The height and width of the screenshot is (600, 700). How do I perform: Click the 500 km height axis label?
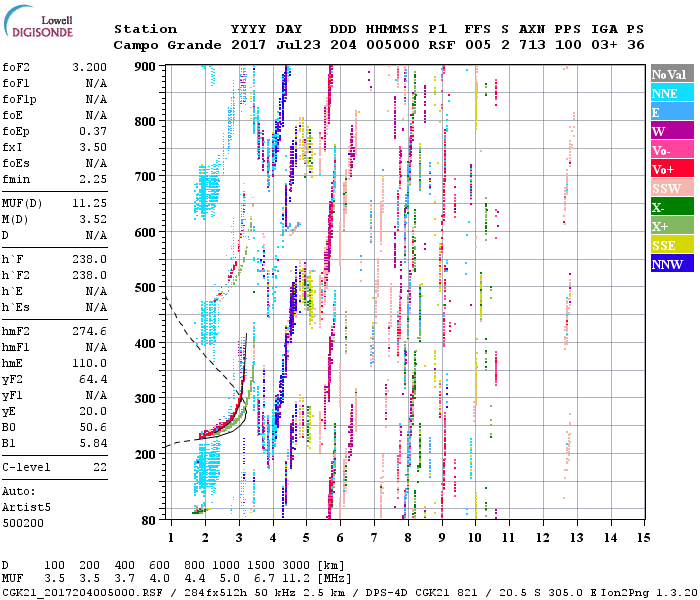coord(145,288)
